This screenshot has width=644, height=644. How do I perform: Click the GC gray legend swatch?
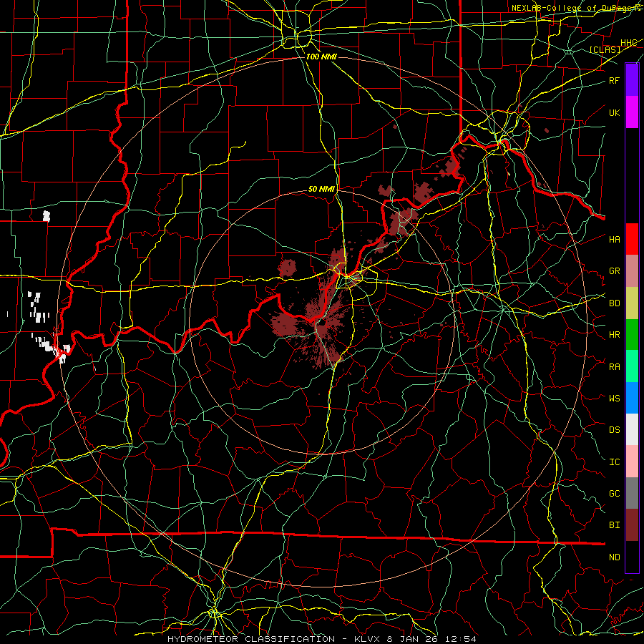(632, 493)
